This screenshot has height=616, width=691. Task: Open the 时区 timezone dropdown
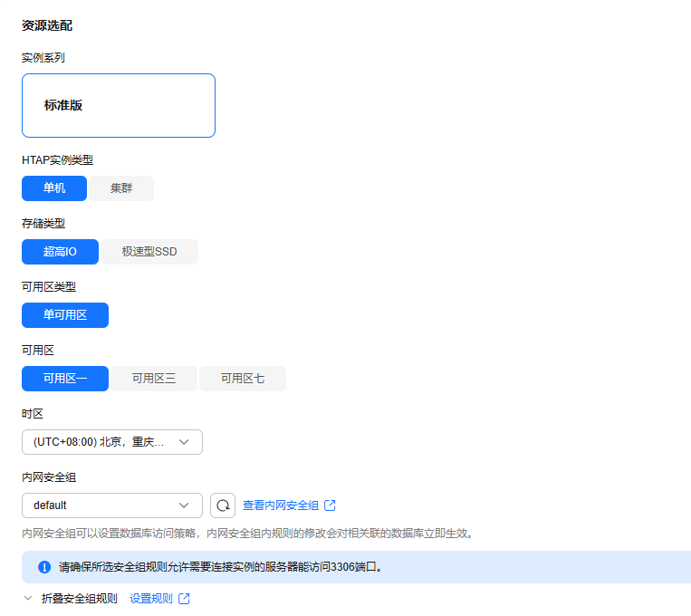pyautogui.click(x=112, y=442)
